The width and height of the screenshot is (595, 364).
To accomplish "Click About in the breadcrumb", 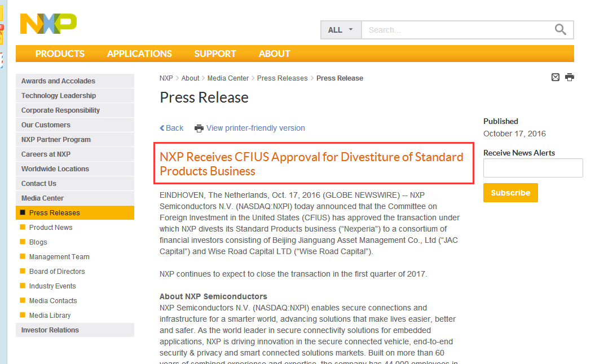I will tap(190, 78).
